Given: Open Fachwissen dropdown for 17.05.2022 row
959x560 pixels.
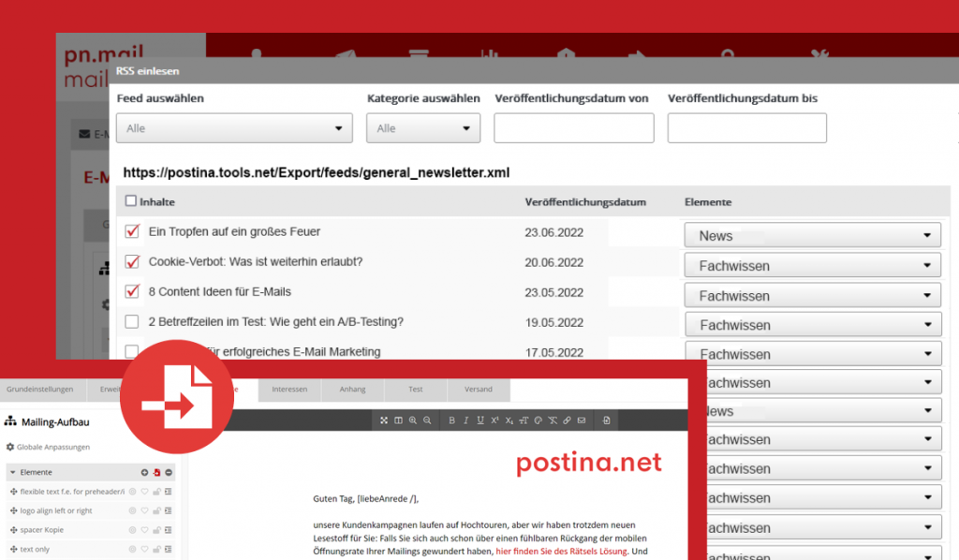Looking at the screenshot, I should click(812, 354).
